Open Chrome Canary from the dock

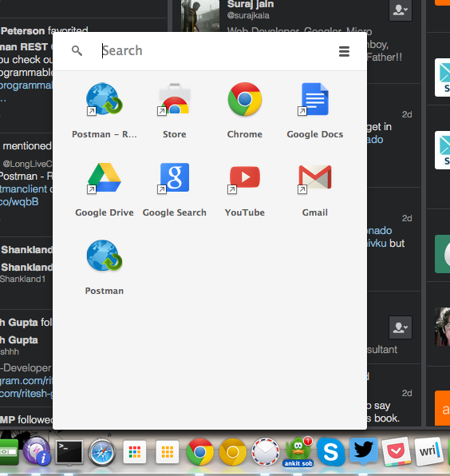[x=233, y=452]
